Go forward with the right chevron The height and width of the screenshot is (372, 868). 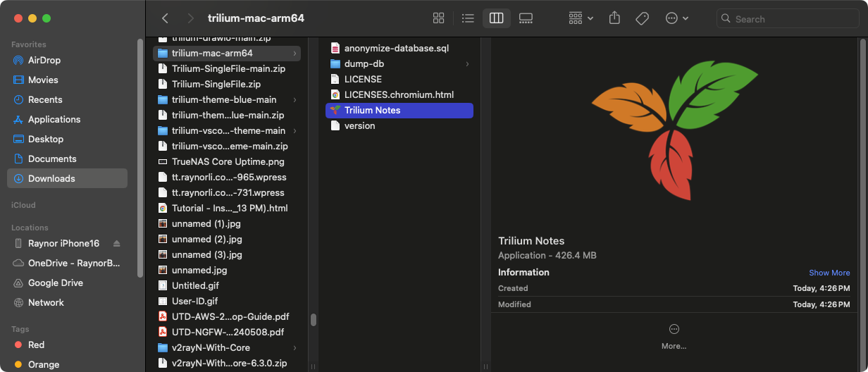click(190, 18)
